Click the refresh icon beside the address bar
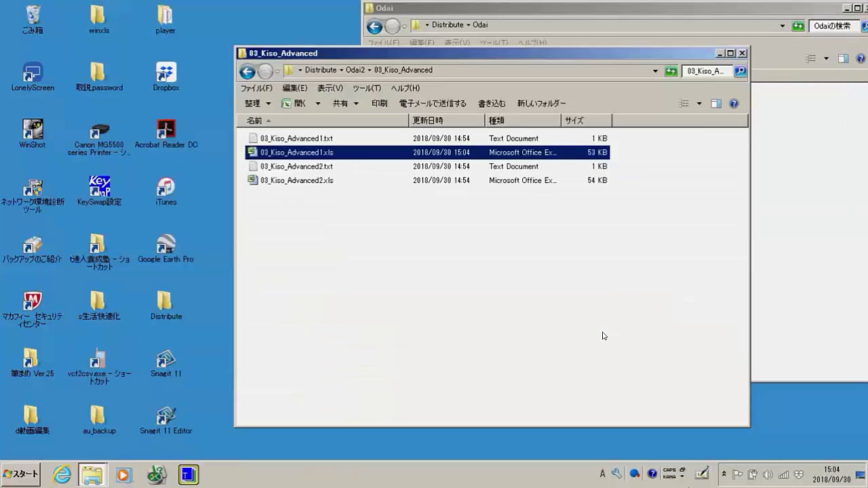Viewport: 868px width, 488px height. pyautogui.click(x=671, y=71)
